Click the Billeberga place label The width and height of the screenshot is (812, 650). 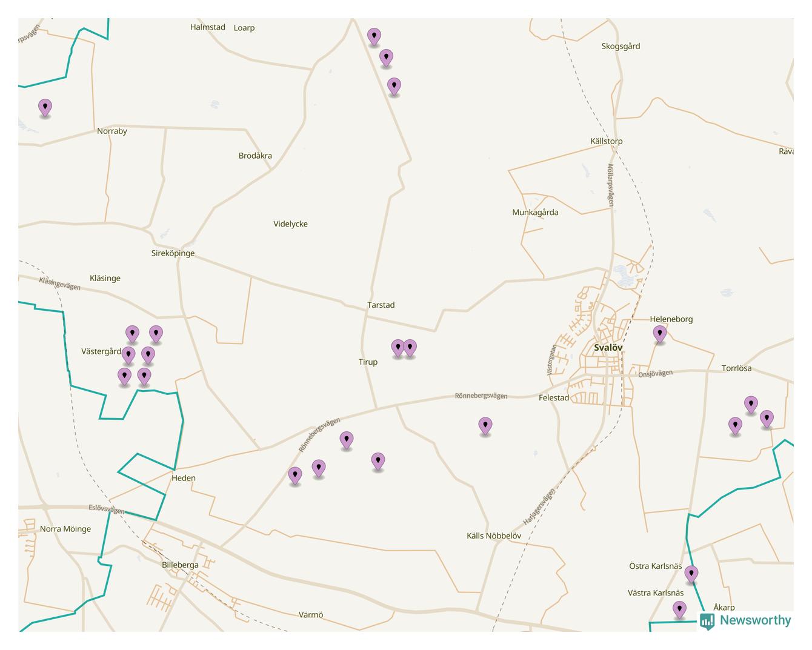[x=180, y=565]
